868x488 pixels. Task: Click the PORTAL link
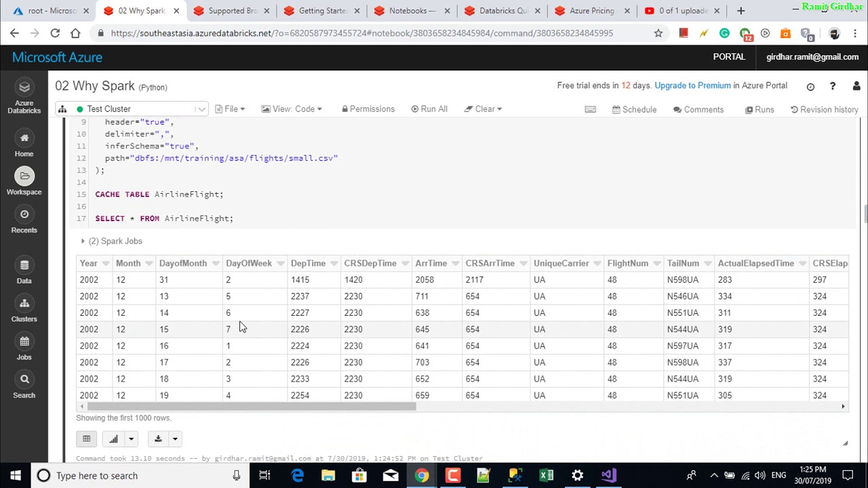(729, 57)
